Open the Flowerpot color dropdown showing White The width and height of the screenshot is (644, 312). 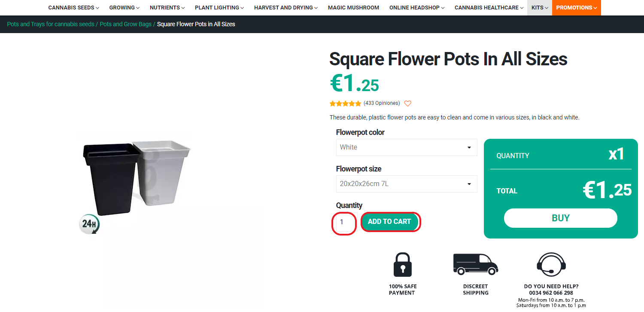[406, 147]
